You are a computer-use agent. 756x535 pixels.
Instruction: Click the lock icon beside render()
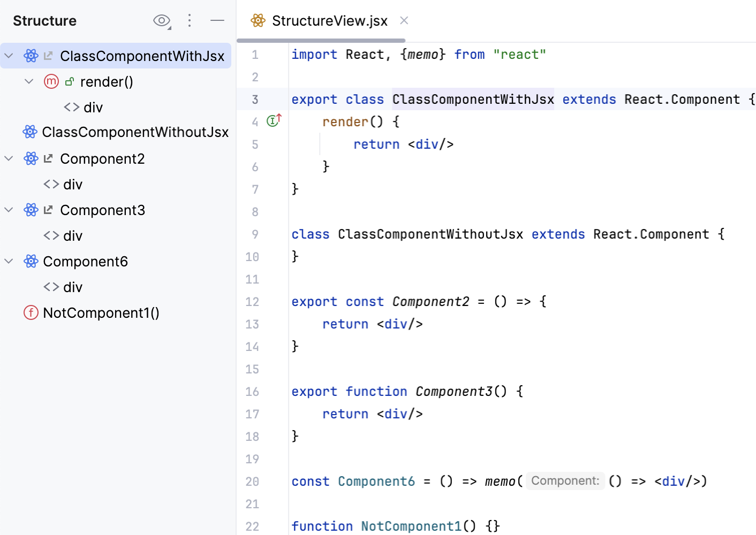point(70,81)
